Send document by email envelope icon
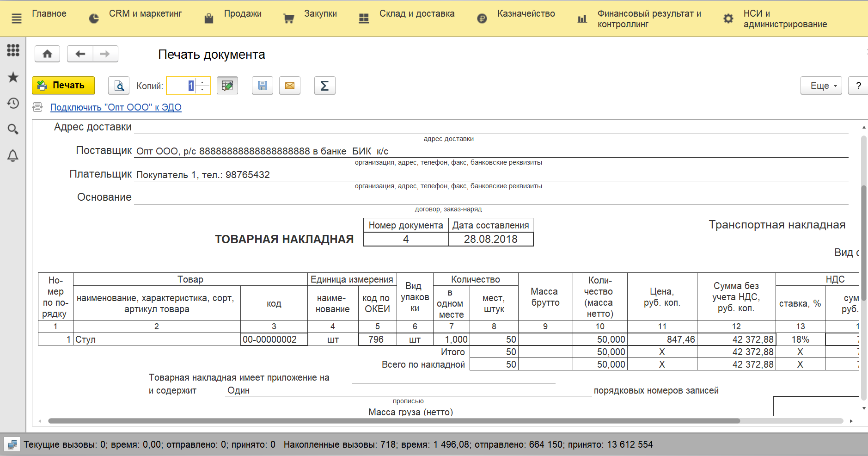 (290, 86)
